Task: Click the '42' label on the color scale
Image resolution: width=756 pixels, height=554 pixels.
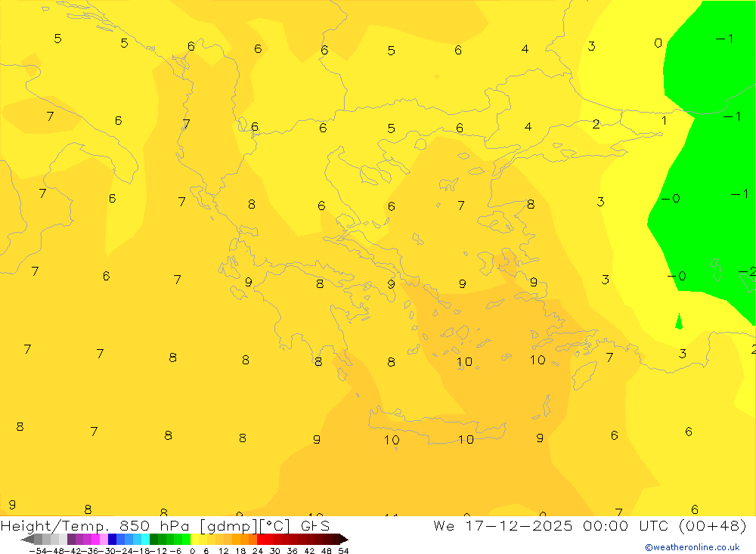Action: click(x=309, y=551)
